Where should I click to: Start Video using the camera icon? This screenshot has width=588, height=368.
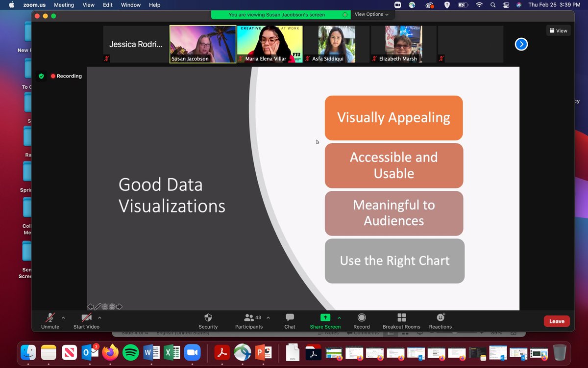click(x=86, y=321)
